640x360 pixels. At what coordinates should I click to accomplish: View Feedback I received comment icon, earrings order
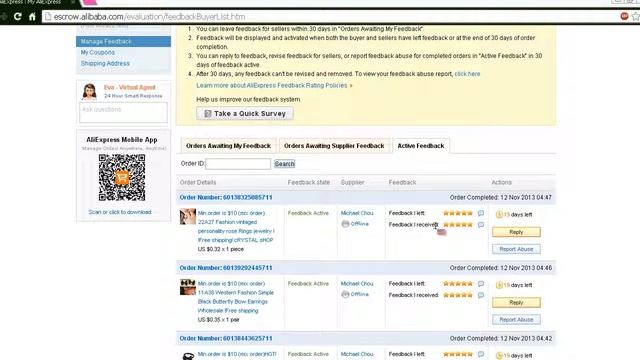[481, 295]
